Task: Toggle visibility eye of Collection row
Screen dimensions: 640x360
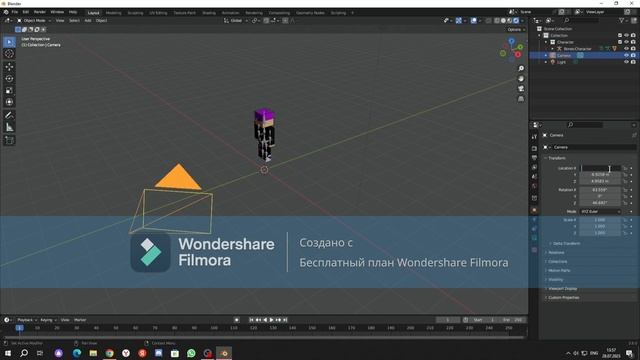Action: pyautogui.click(x=627, y=36)
